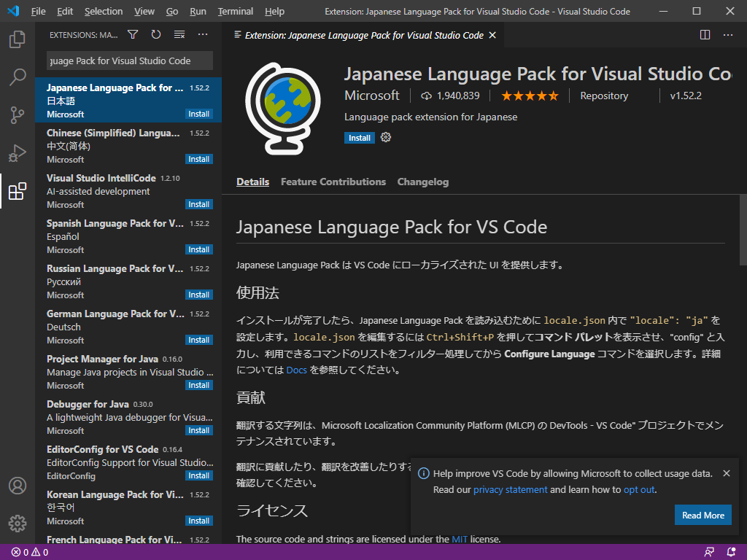Open the Run menu
The height and width of the screenshot is (560, 747).
tap(198, 12)
